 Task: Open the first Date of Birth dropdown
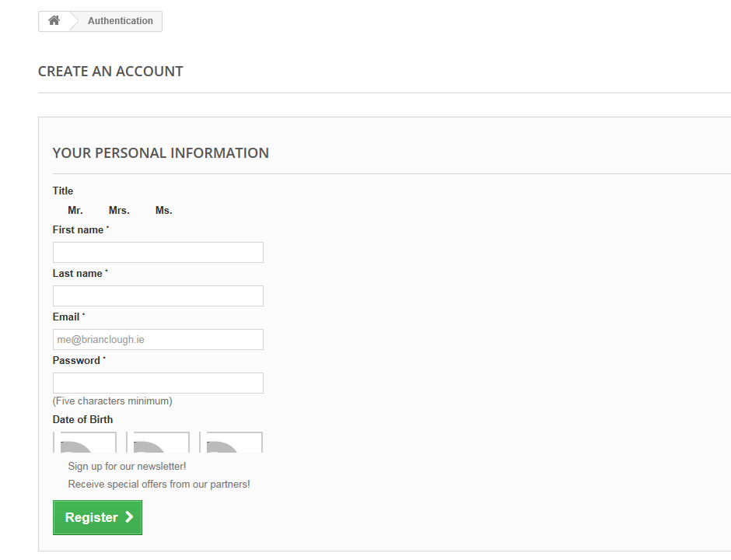pyautogui.click(x=85, y=443)
